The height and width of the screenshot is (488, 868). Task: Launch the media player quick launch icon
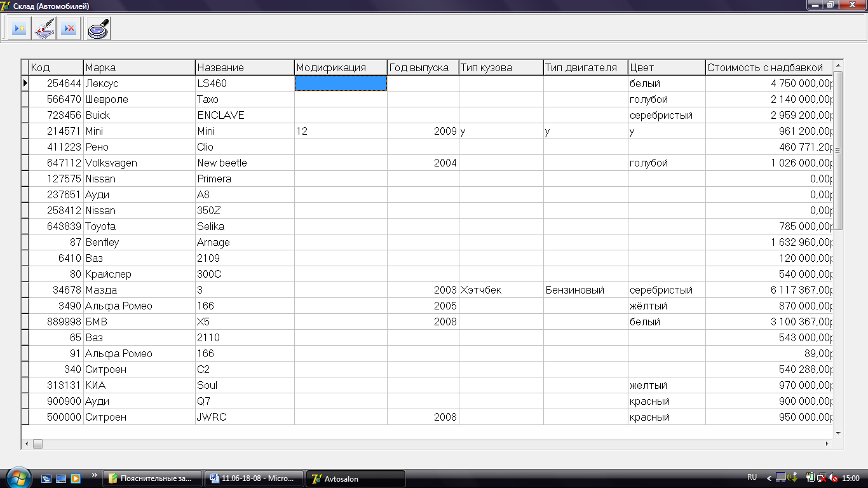pos(76,478)
